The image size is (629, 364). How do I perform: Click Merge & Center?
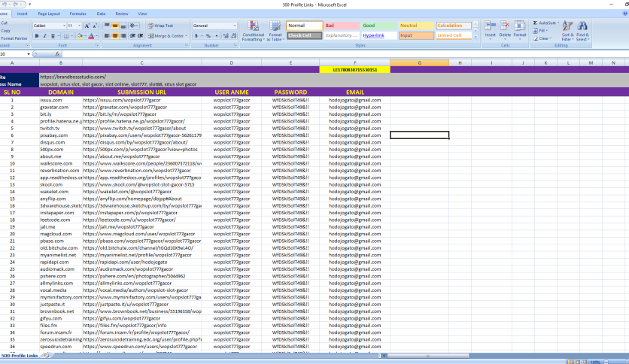click(x=166, y=36)
